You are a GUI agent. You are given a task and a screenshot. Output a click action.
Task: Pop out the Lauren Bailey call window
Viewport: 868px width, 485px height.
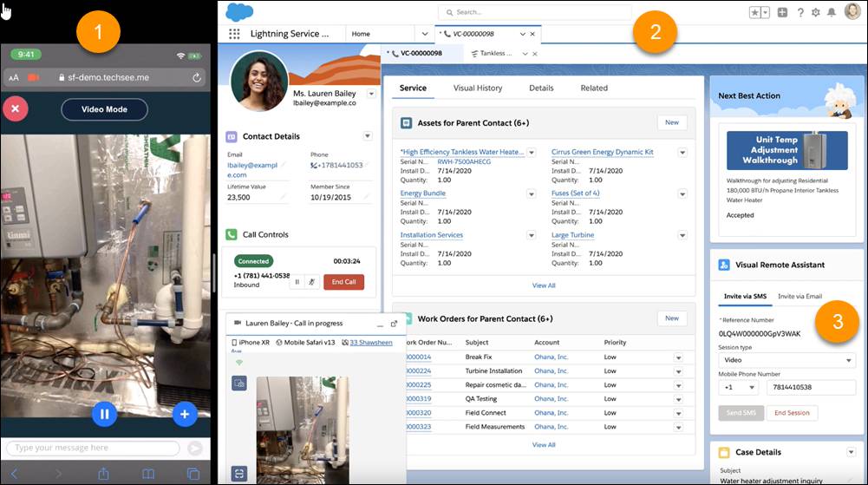[395, 324]
